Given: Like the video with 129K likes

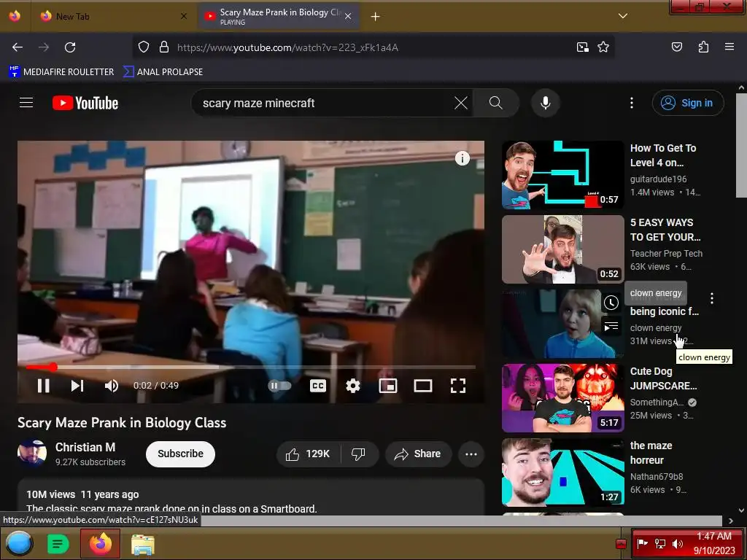Looking at the screenshot, I should point(309,454).
